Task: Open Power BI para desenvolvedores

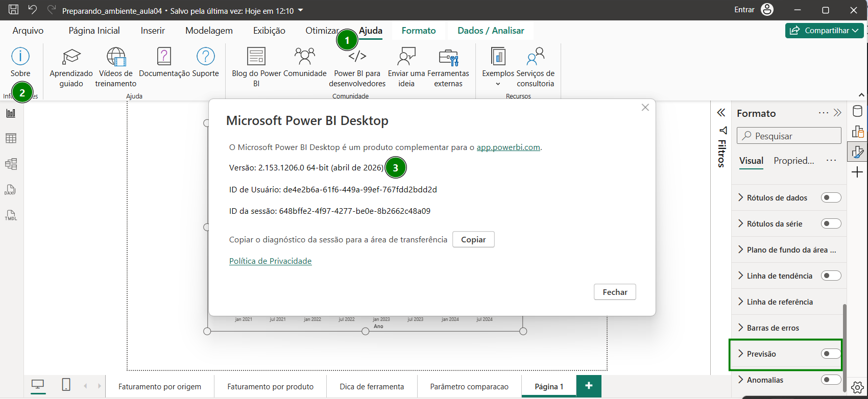Action: click(357, 67)
